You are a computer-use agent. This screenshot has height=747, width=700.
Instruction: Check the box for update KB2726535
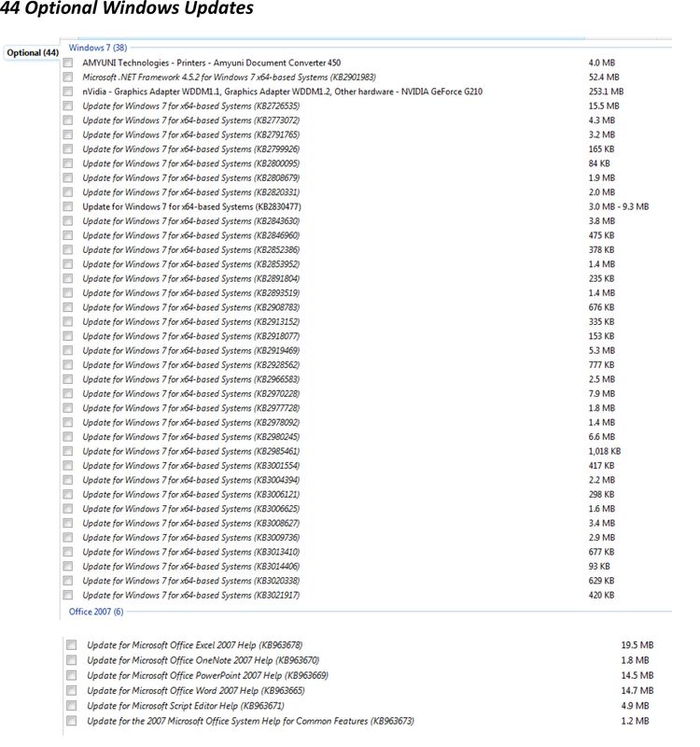pyautogui.click(x=68, y=106)
